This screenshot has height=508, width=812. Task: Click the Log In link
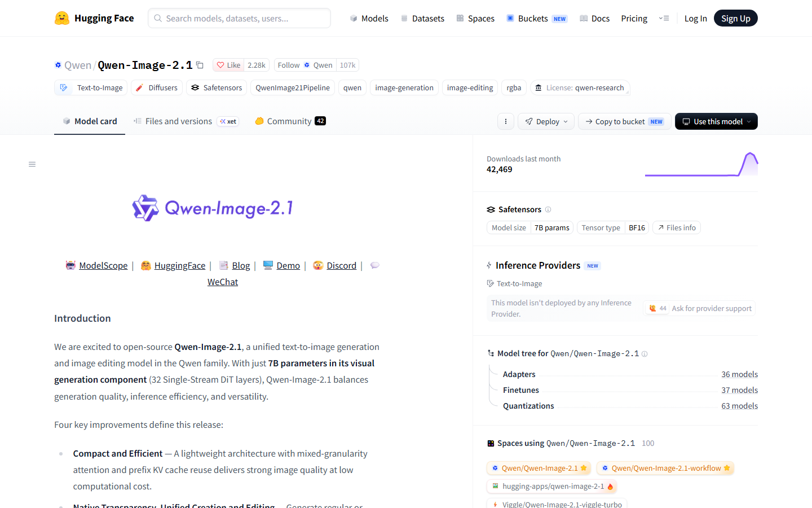pos(695,18)
